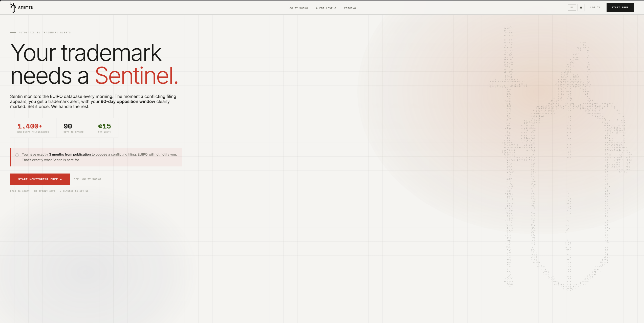Open the How It Works nav item
The width and height of the screenshot is (644, 323).
coord(298,8)
